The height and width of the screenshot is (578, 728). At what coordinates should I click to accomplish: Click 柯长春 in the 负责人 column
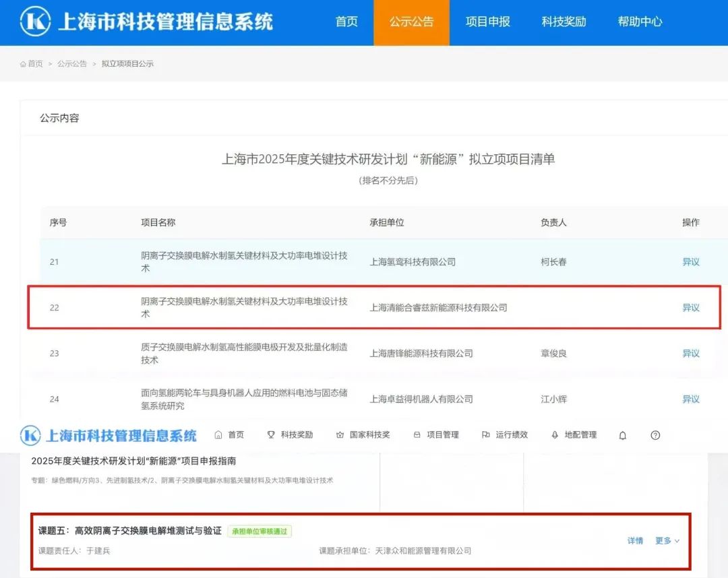click(553, 262)
